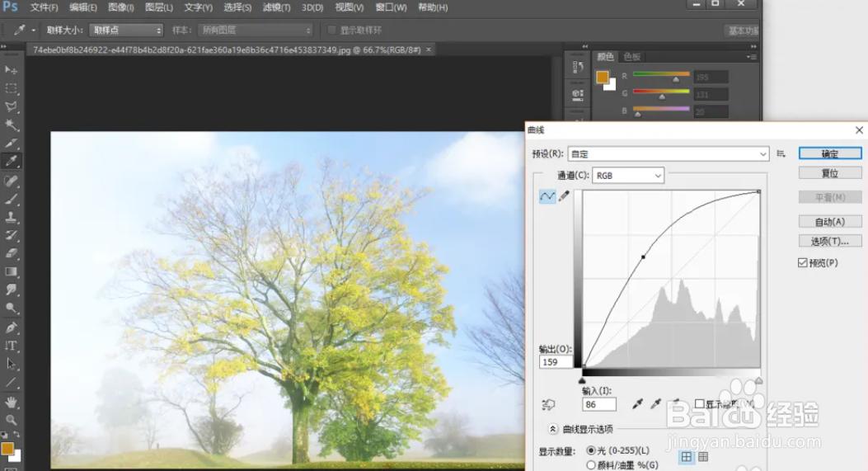Click the black point input slider triangle

[x=582, y=381]
